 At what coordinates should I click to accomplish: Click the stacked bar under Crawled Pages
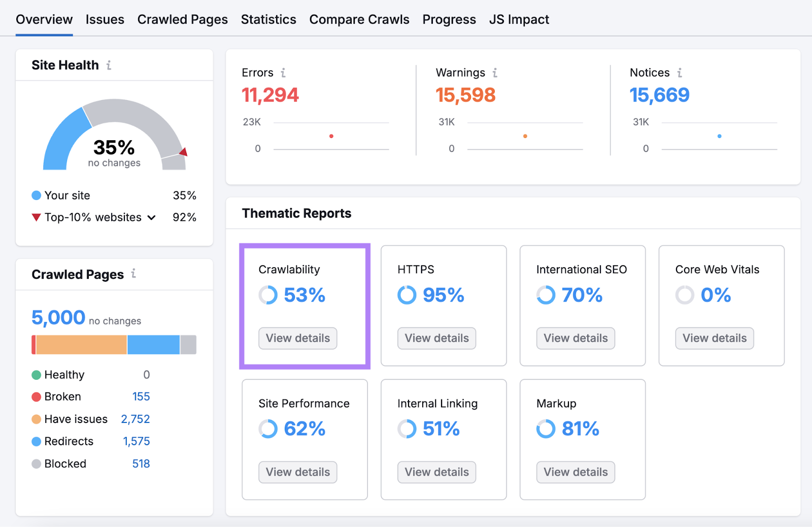[x=113, y=344]
